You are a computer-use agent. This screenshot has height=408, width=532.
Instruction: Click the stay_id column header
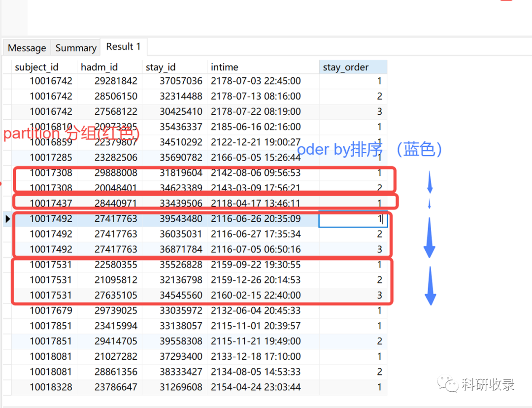click(x=174, y=67)
